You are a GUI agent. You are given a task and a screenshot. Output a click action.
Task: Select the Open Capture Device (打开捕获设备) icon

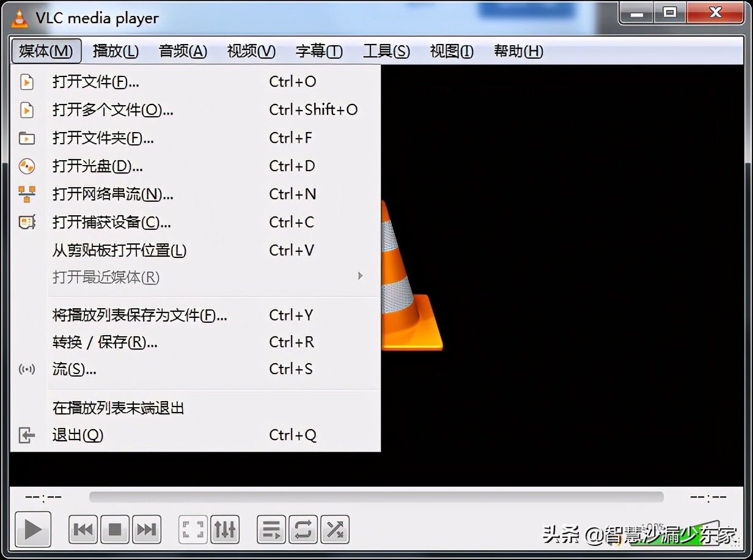pyautogui.click(x=27, y=222)
